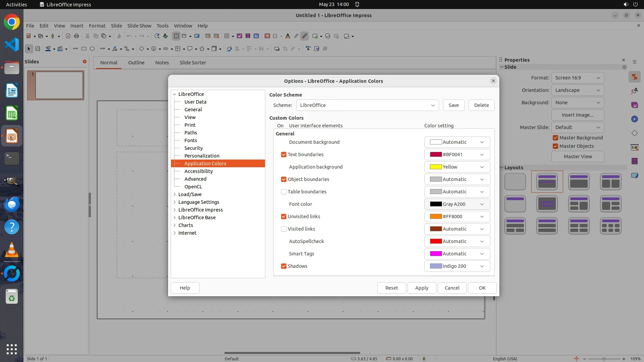Image resolution: width=644 pixels, height=362 pixels.
Task: Uncheck the Text boundaries checkbox
Action: (x=284, y=155)
